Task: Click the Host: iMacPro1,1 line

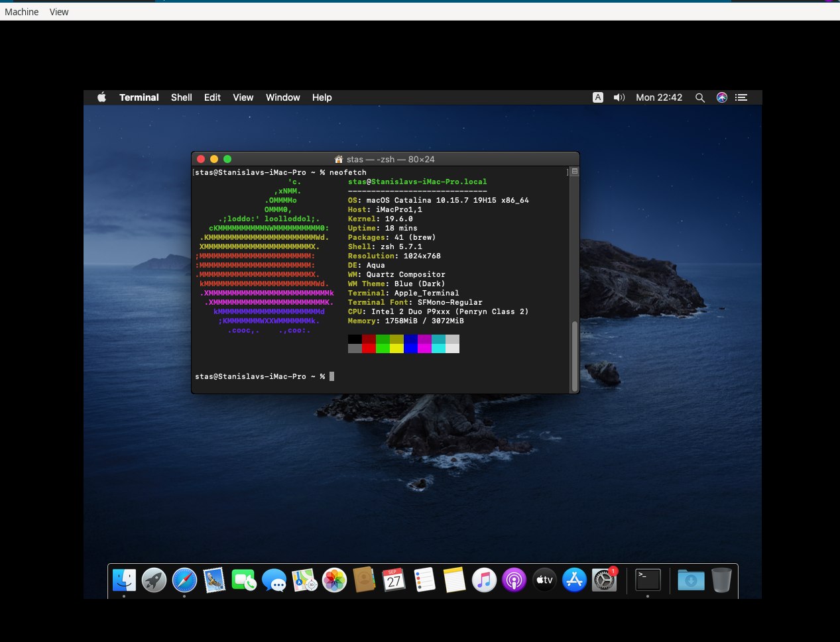Action: pos(385,209)
